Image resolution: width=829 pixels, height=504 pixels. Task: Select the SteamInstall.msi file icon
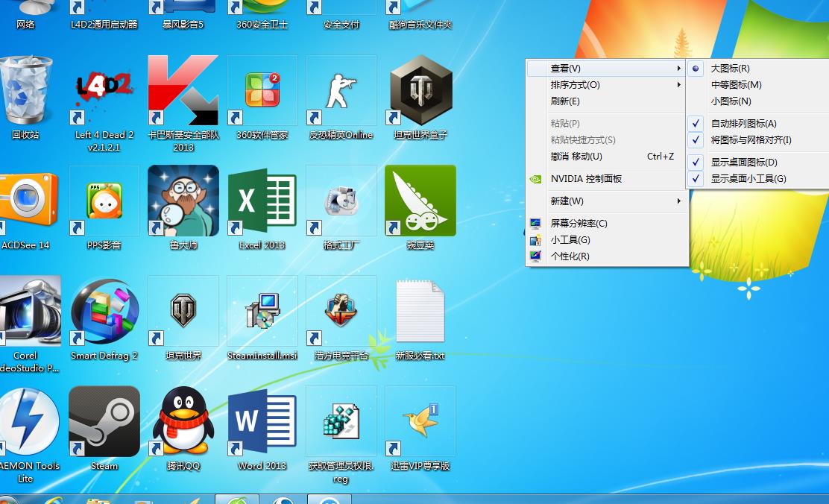tap(262, 311)
